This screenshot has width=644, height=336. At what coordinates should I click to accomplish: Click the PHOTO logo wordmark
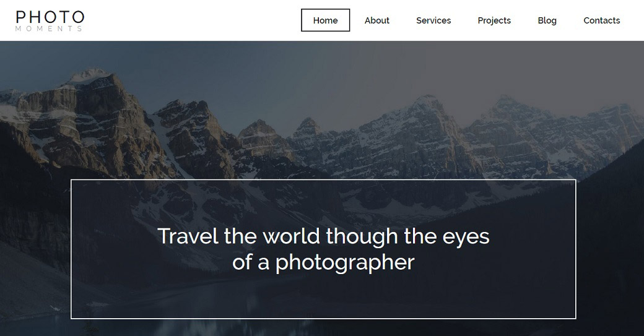pyautogui.click(x=50, y=17)
